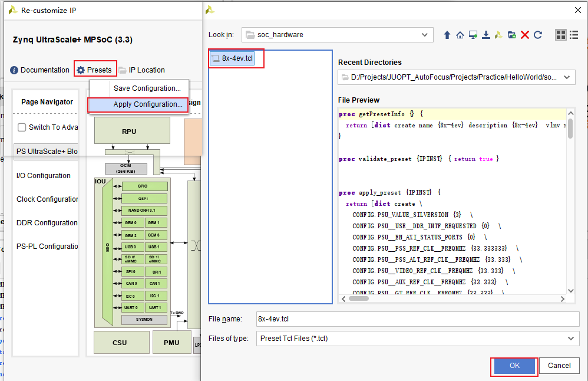Open the Documentation info menu
This screenshot has width=588, height=381.
coord(39,70)
